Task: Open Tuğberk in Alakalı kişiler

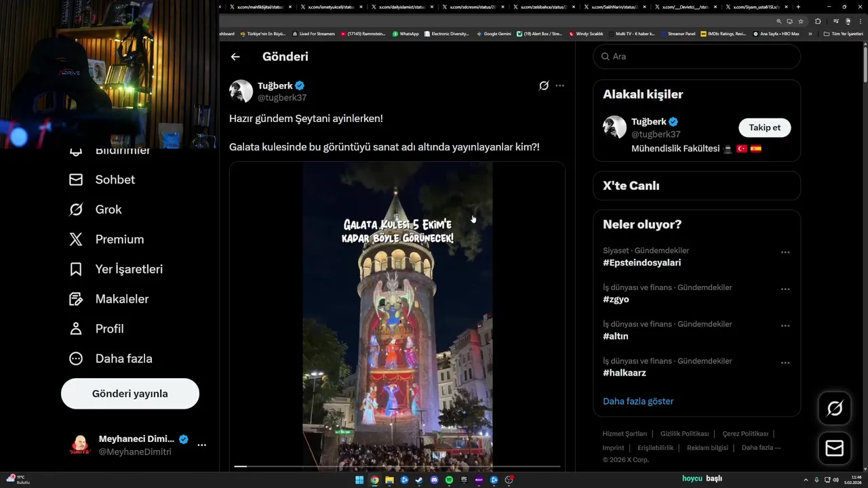Action: pyautogui.click(x=649, y=121)
